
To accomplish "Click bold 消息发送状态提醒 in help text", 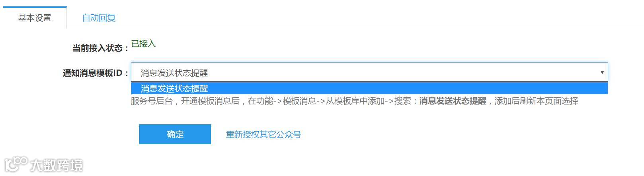I will [453, 101].
